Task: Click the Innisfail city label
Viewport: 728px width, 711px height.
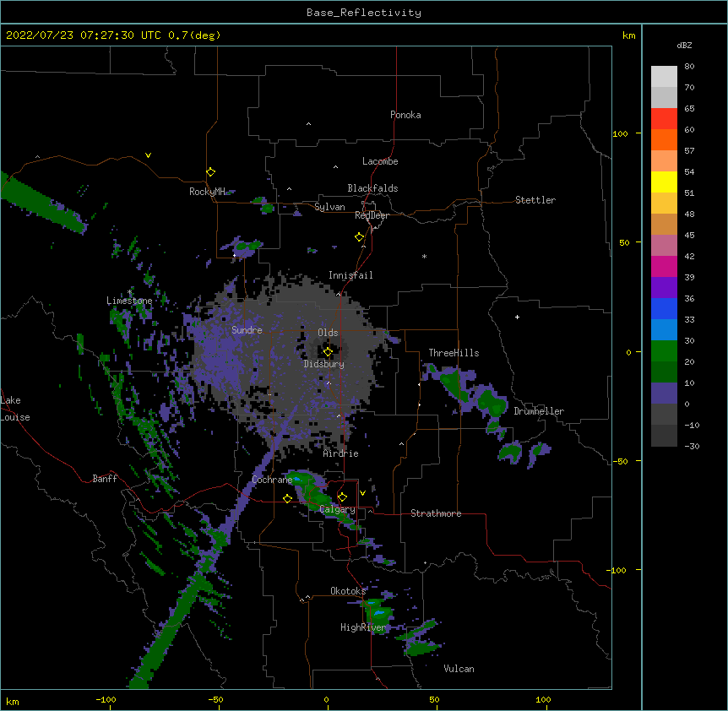Action: coord(350,275)
